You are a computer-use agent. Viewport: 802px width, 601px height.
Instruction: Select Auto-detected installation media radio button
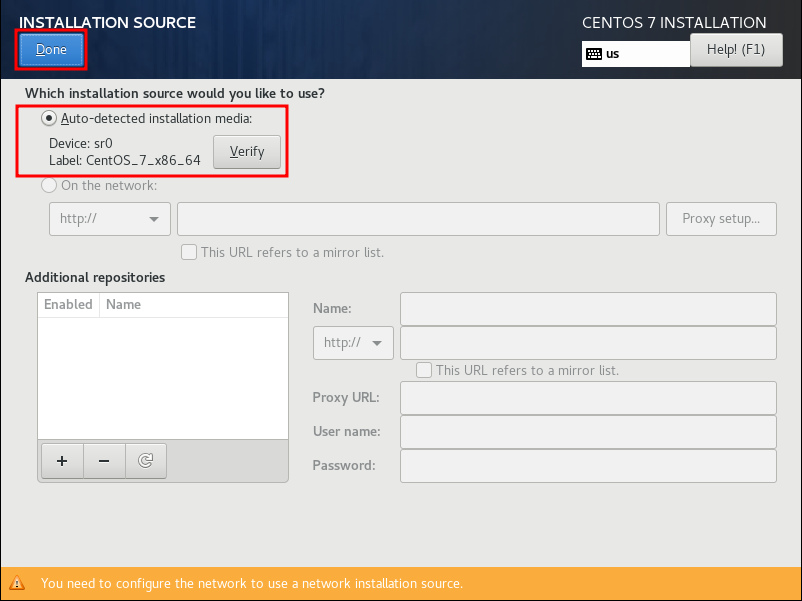point(49,119)
